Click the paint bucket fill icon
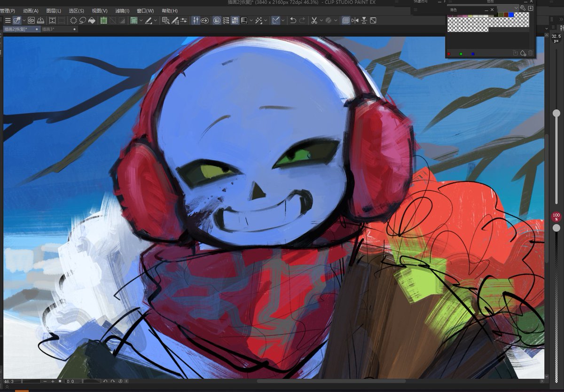This screenshot has height=392, width=564. click(92, 20)
